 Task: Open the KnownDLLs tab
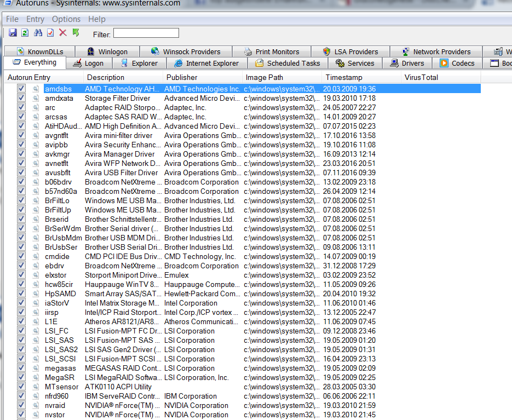(x=40, y=51)
